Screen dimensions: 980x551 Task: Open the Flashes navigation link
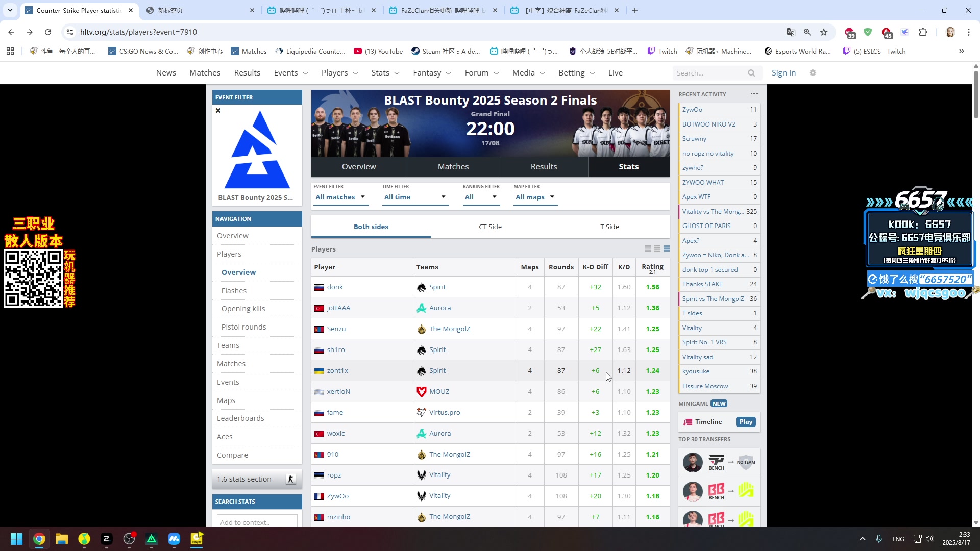point(234,291)
